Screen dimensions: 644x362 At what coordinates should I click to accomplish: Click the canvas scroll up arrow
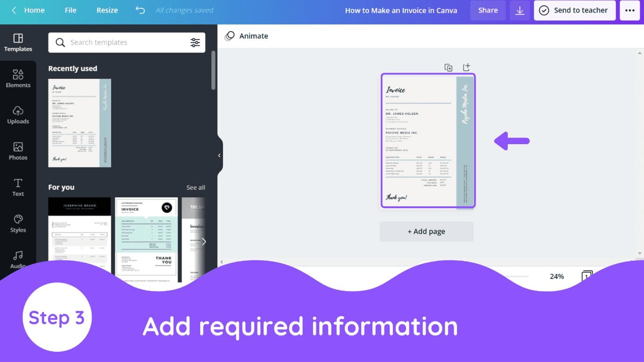[x=640, y=53]
